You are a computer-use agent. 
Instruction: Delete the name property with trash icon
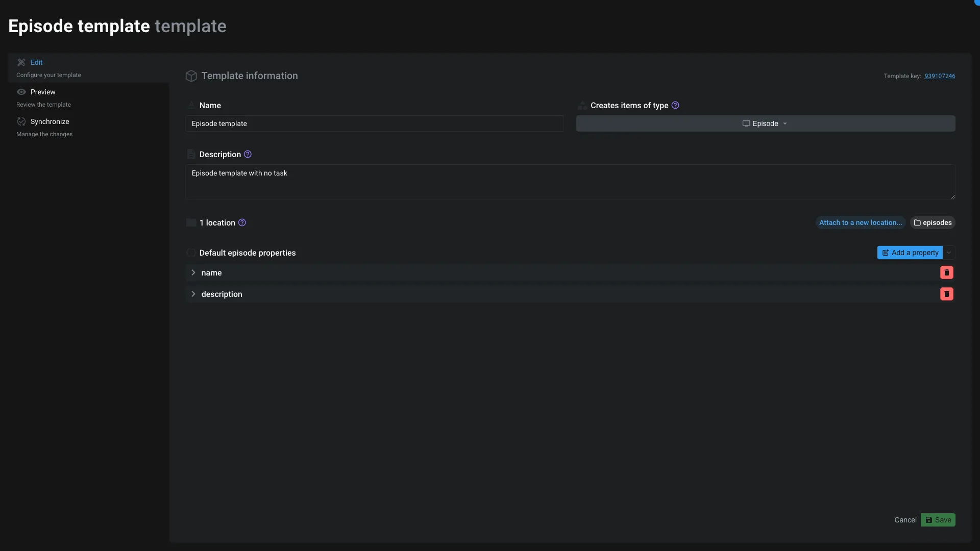(946, 272)
